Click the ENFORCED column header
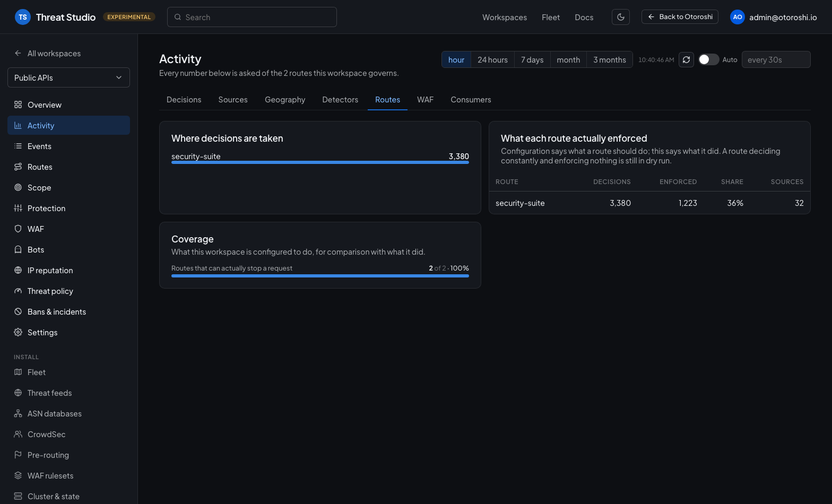The width and height of the screenshot is (832, 504). click(678, 181)
